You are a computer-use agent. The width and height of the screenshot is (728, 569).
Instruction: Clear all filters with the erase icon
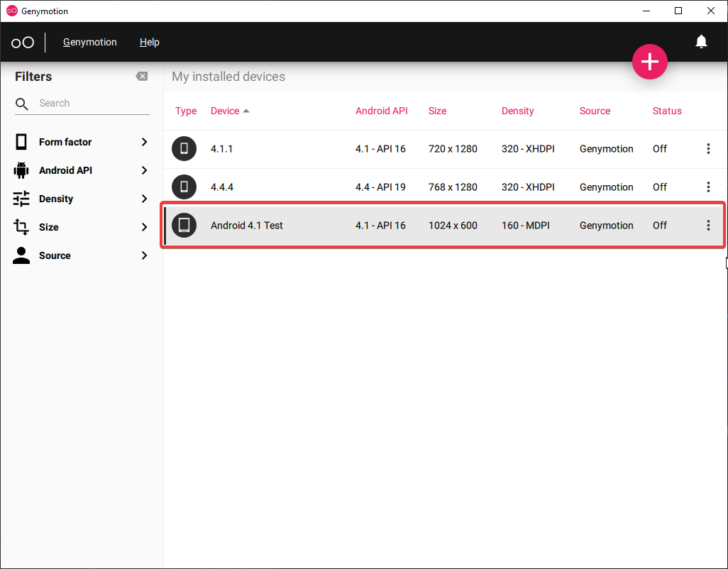142,76
